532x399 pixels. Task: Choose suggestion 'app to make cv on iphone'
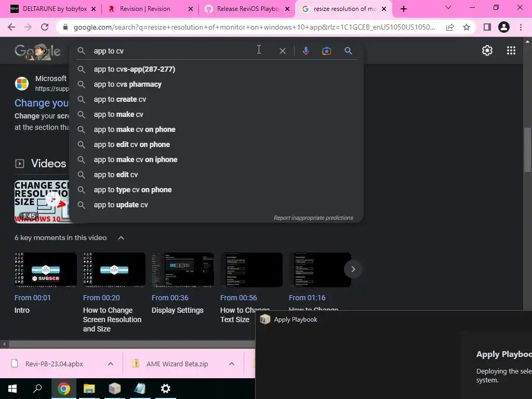(x=216, y=159)
